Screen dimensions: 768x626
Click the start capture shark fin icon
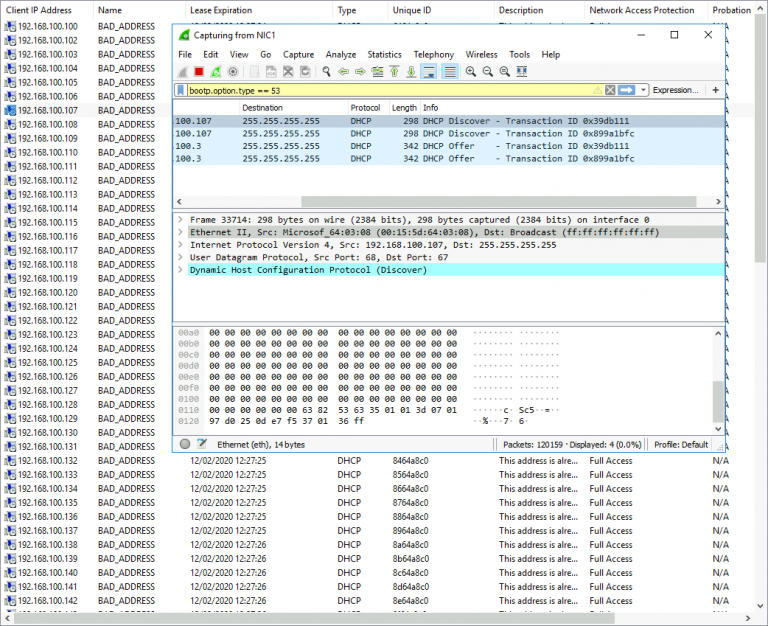[183, 72]
